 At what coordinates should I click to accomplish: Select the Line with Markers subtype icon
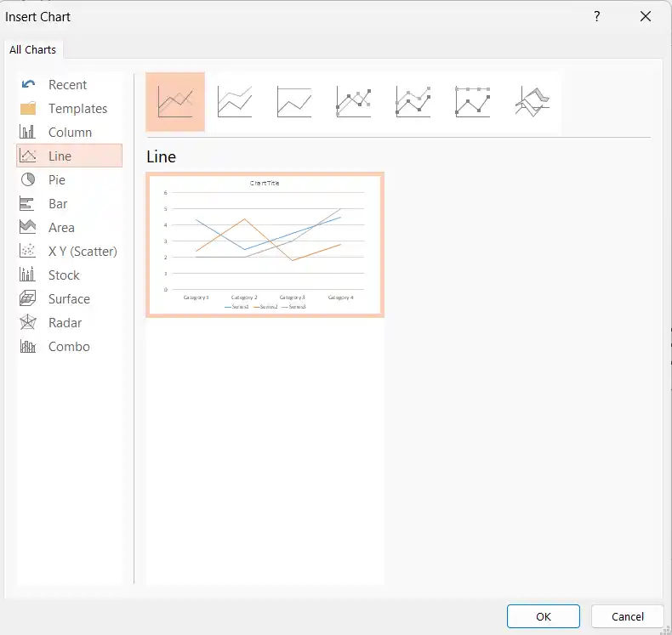(x=354, y=102)
